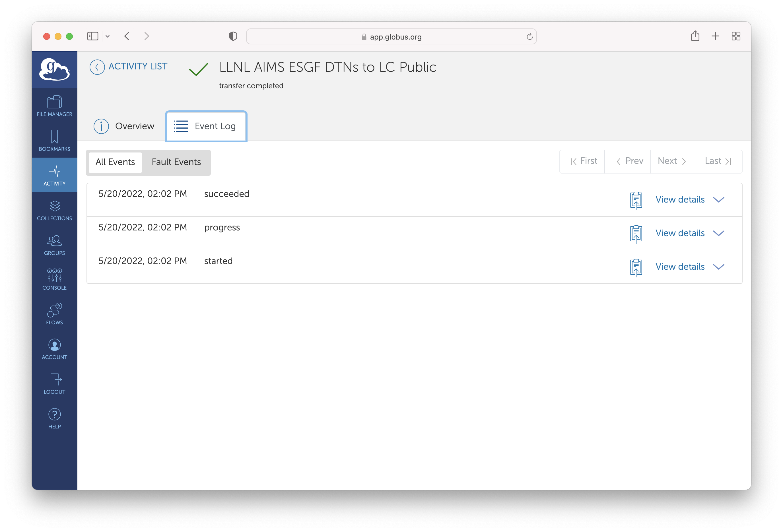This screenshot has width=783, height=532.
Task: Click clipboard icon in progress row
Action: pyautogui.click(x=636, y=234)
